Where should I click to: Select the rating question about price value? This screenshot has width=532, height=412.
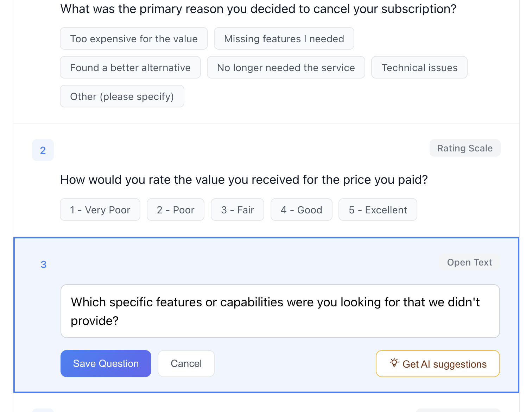pos(244,180)
